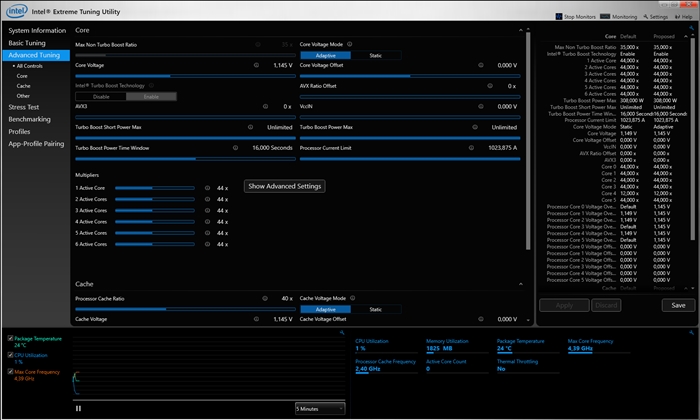Click info icon for AVX3
Screen dimensions: 700x420
click(x=265, y=106)
